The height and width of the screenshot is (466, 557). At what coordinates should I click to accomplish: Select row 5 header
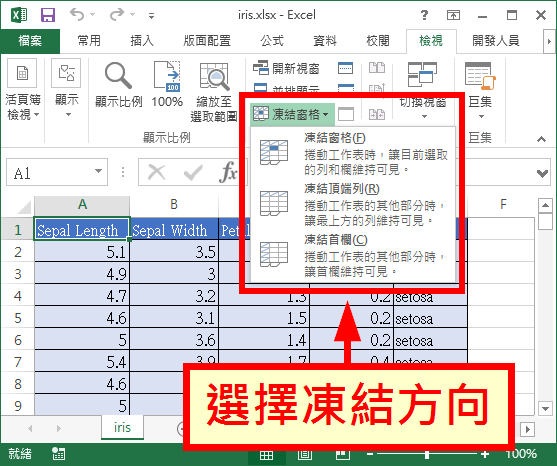click(x=18, y=318)
